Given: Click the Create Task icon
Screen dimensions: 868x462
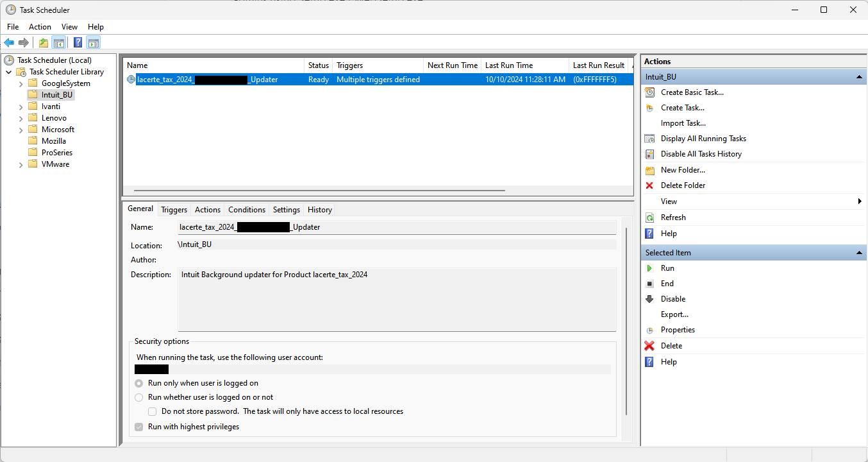Looking at the screenshot, I should [x=649, y=108].
